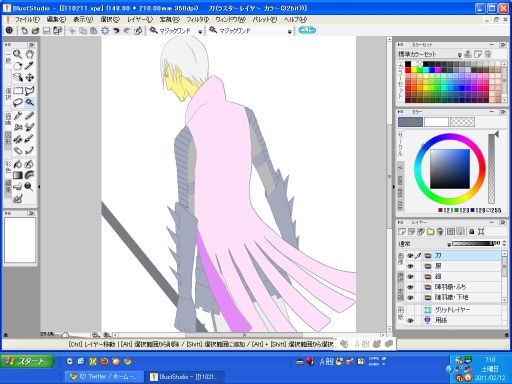Click the lock layer icon
The image size is (512, 384).
pos(472,231)
